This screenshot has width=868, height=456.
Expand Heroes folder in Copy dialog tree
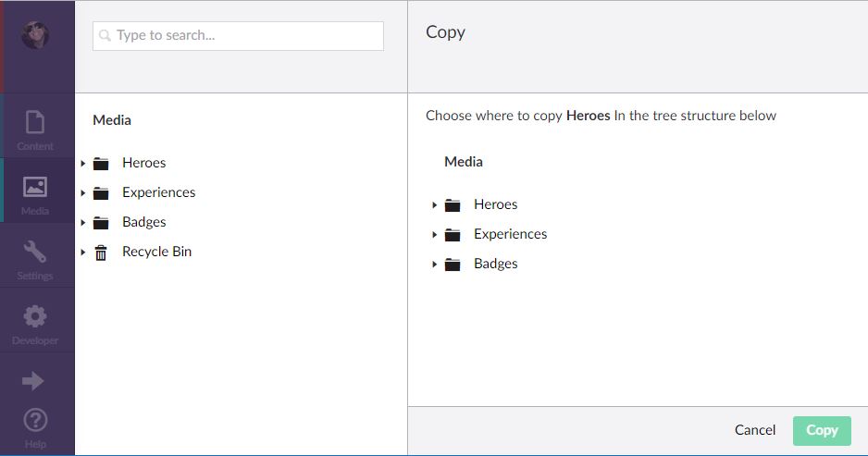pyautogui.click(x=435, y=205)
